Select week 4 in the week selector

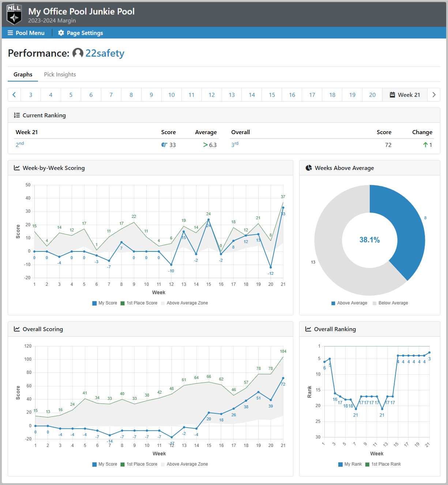[51, 95]
